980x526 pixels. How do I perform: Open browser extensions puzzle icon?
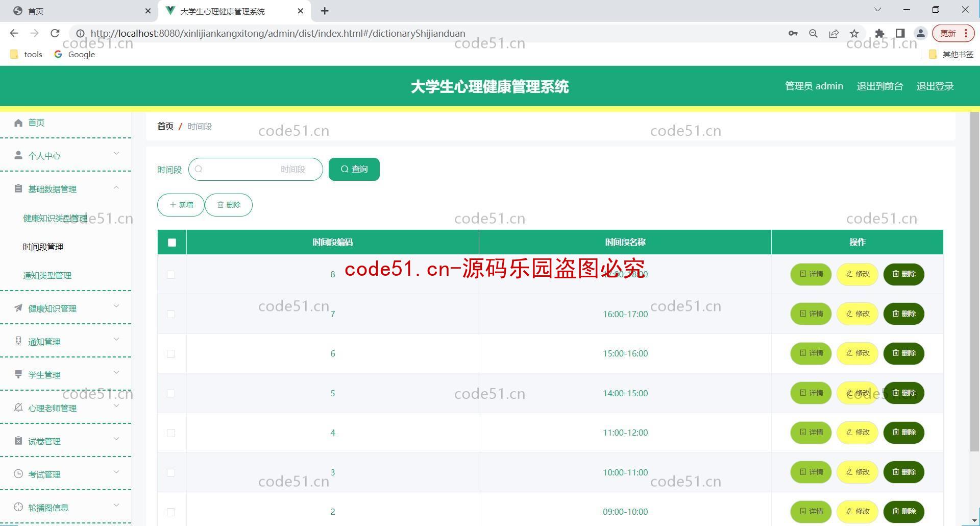879,33
